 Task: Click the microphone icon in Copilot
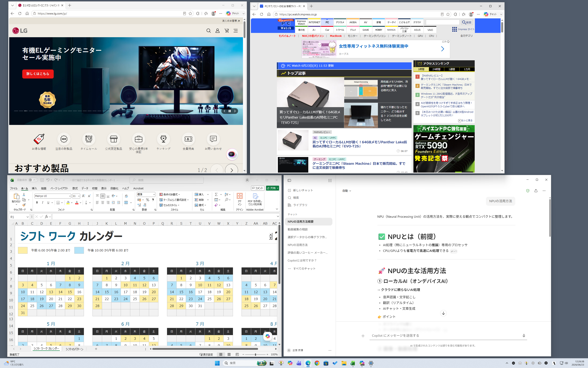(524, 336)
